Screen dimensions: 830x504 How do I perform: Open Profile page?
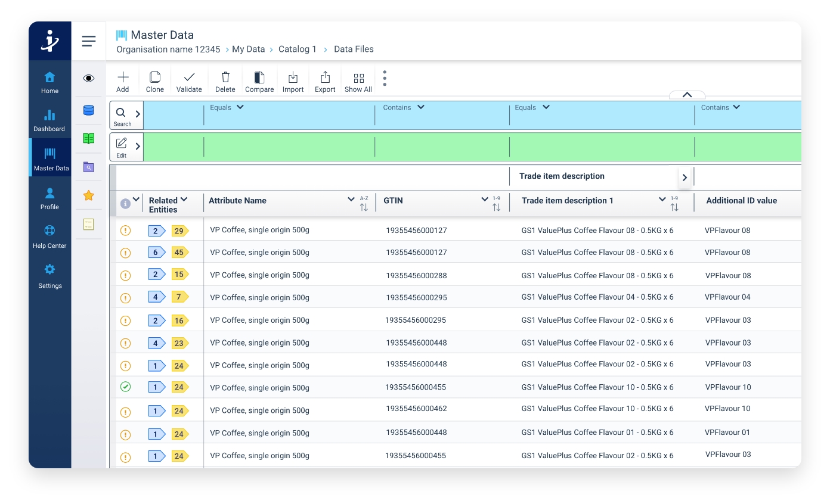(x=49, y=198)
